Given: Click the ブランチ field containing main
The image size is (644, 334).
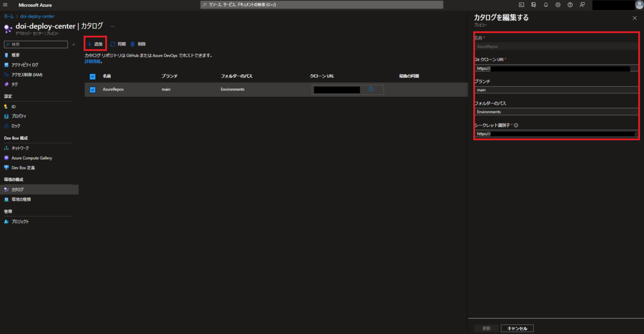Looking at the screenshot, I should click(557, 90).
